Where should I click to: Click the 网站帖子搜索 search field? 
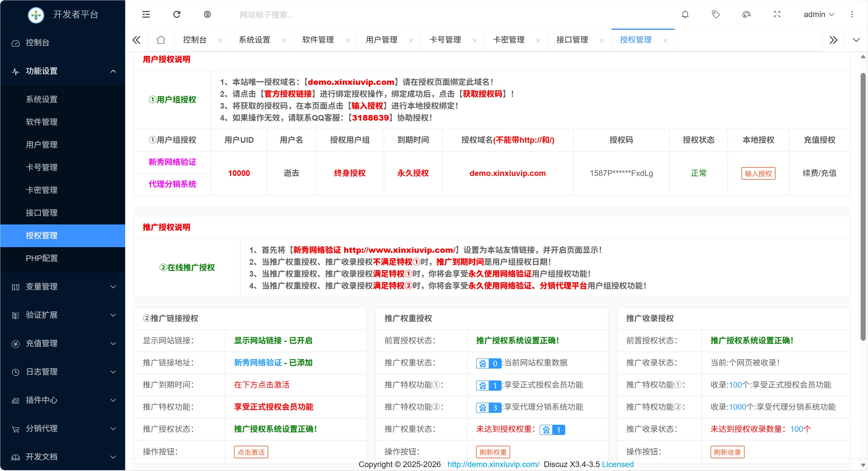tap(266, 15)
